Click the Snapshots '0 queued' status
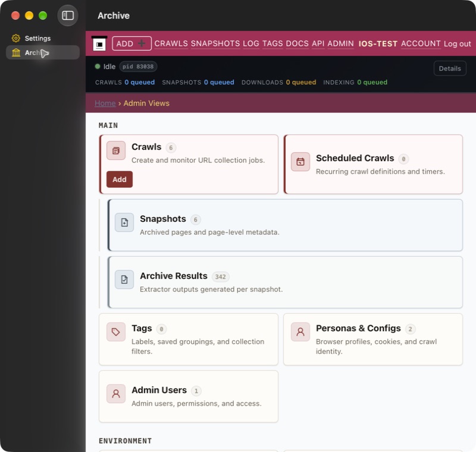This screenshot has height=452, width=476. point(219,82)
